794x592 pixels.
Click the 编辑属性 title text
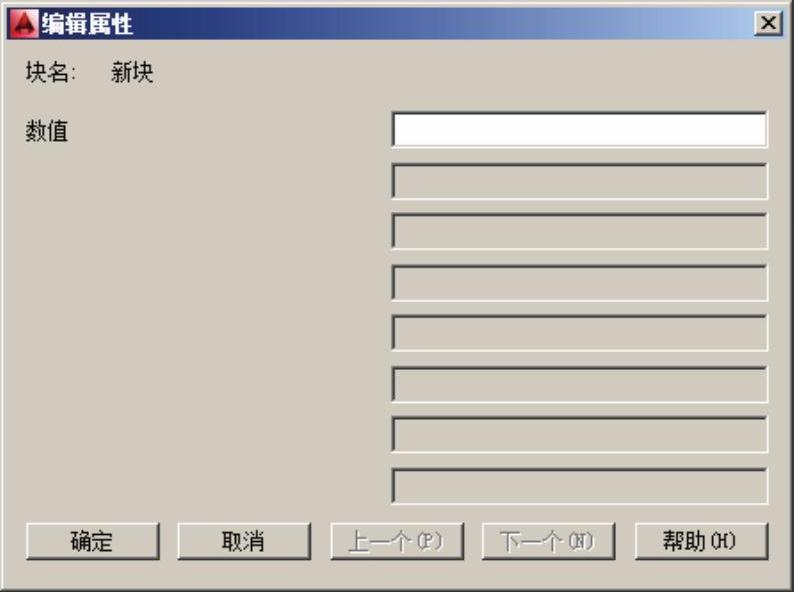[87, 24]
